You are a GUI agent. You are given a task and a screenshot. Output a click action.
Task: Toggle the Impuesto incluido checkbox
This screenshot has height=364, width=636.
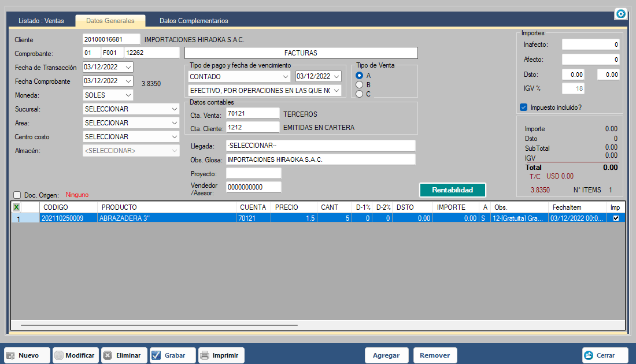[523, 107]
